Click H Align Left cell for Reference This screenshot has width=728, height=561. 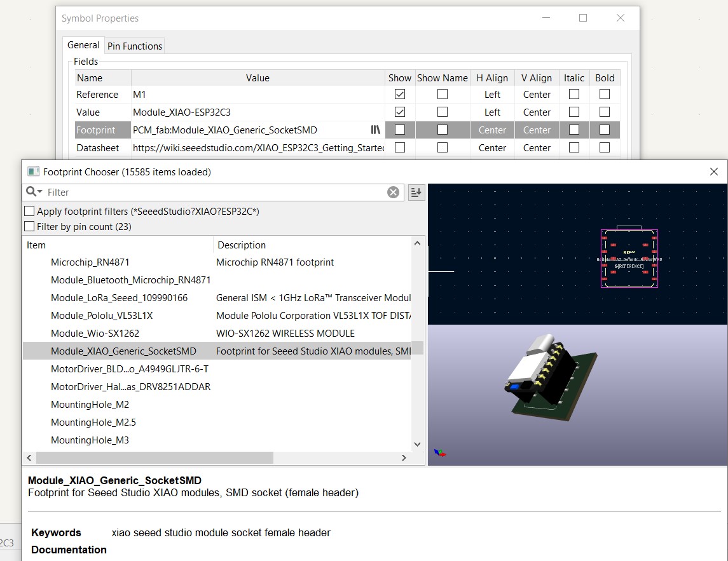pos(492,94)
